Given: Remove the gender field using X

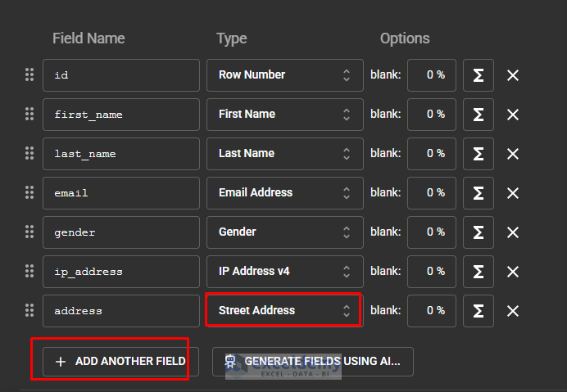Looking at the screenshot, I should coord(513,232).
